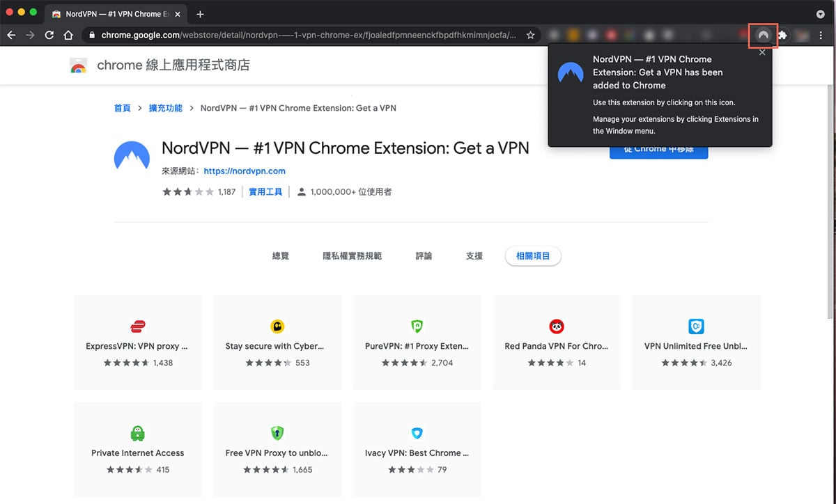Open the ExpressVPN extension card
The height and width of the screenshot is (504, 836).
pos(138,342)
